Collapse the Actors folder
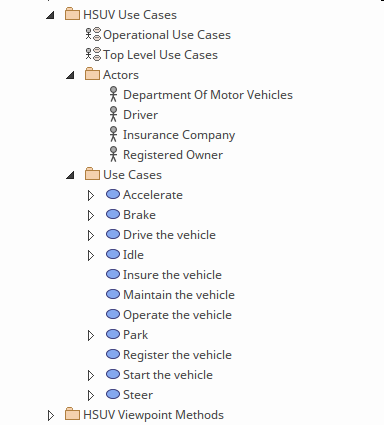This screenshot has width=384, height=425. click(x=70, y=75)
